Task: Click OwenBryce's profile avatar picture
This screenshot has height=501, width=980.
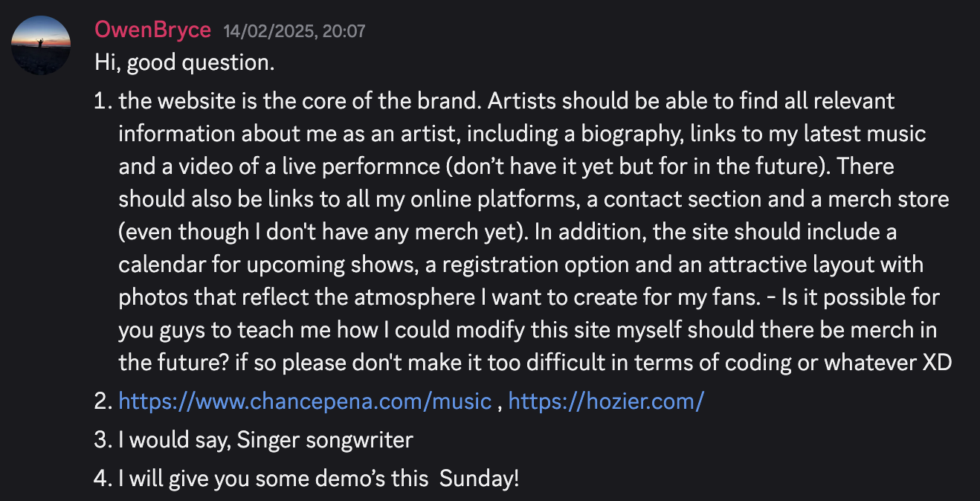Action: pos(41,45)
